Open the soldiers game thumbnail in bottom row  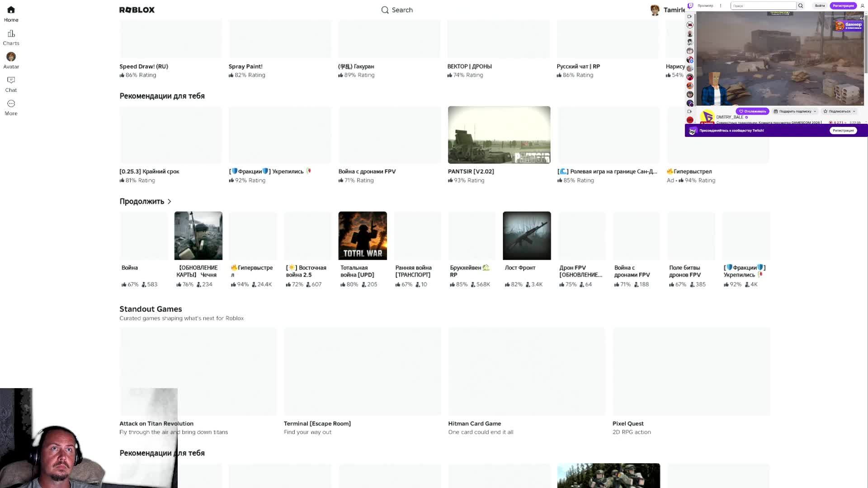(x=609, y=475)
